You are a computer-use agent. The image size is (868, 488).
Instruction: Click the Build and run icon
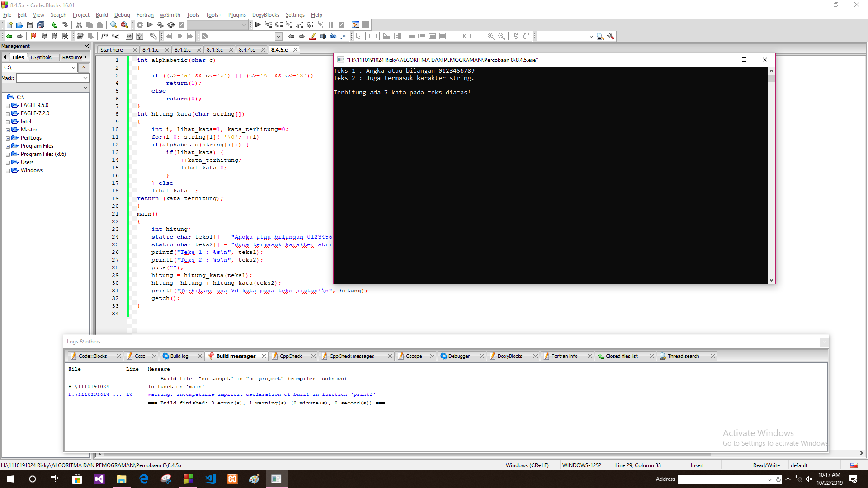coord(160,25)
